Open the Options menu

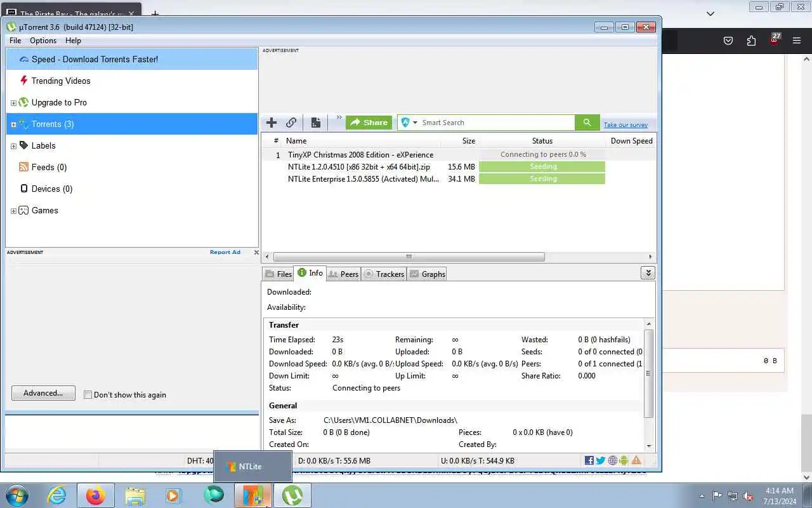43,41
